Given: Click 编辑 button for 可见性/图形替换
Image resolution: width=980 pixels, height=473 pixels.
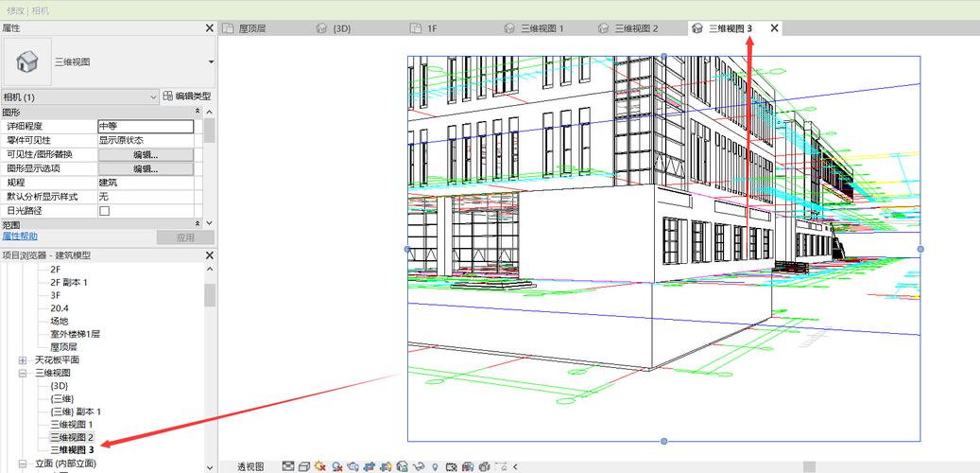Looking at the screenshot, I should pyautogui.click(x=146, y=154).
